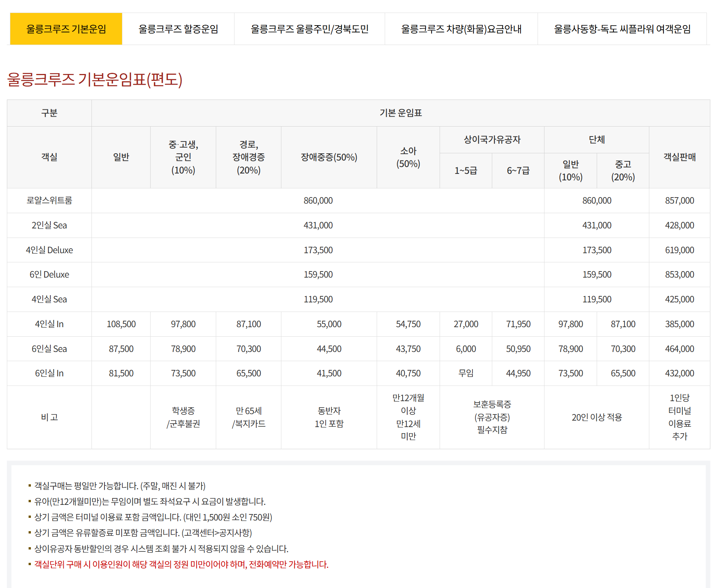
Task: Click the 6인실 Sea row label
Action: point(49,349)
